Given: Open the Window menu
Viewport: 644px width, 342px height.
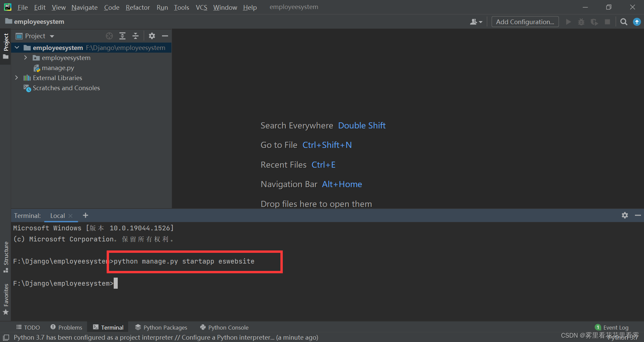Looking at the screenshot, I should (x=225, y=7).
